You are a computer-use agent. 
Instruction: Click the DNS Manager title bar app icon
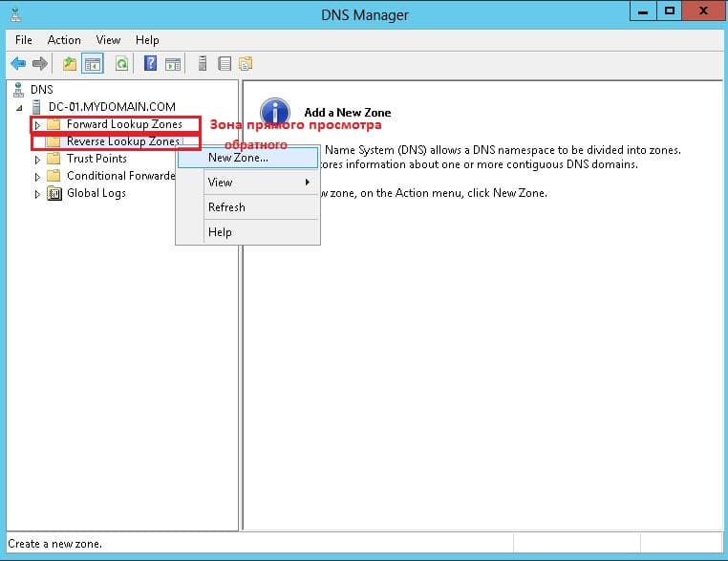click(16, 15)
